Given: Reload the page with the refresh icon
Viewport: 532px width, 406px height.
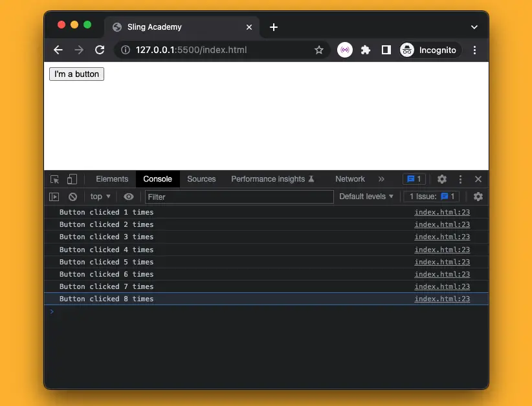Looking at the screenshot, I should click(x=100, y=50).
